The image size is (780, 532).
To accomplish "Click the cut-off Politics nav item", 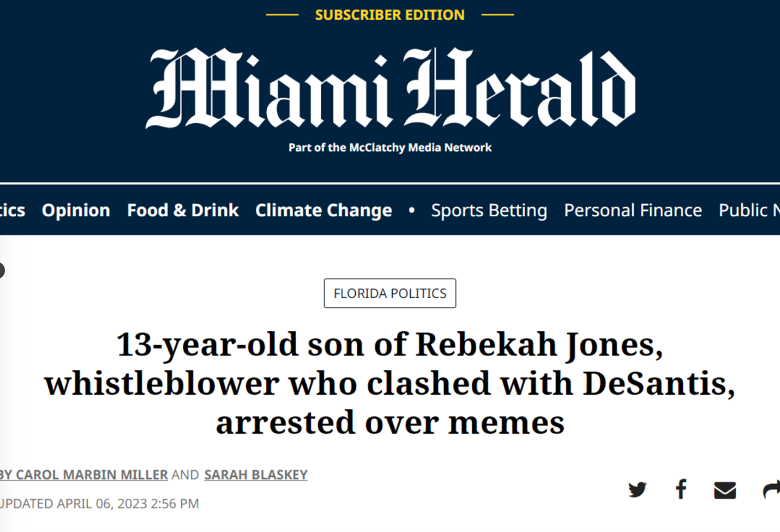I will pyautogui.click(x=13, y=210).
